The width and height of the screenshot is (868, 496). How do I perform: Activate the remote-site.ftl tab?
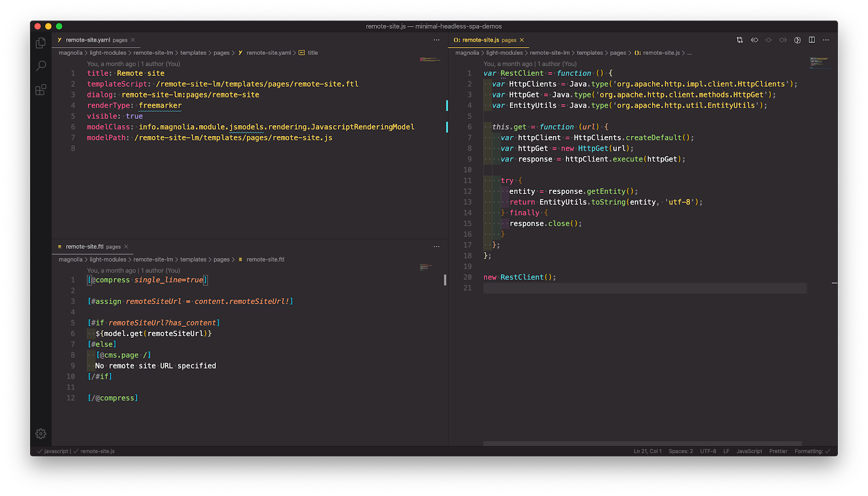point(85,247)
